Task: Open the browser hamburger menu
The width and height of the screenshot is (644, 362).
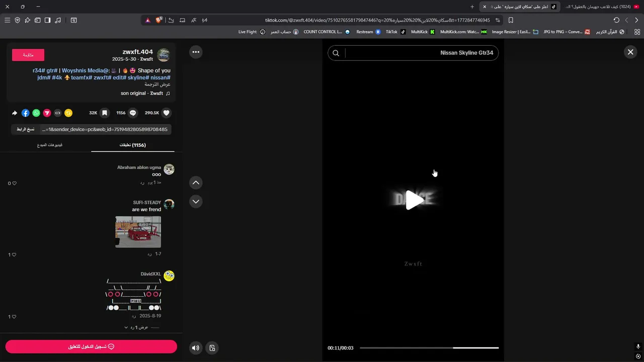Action: (7, 20)
